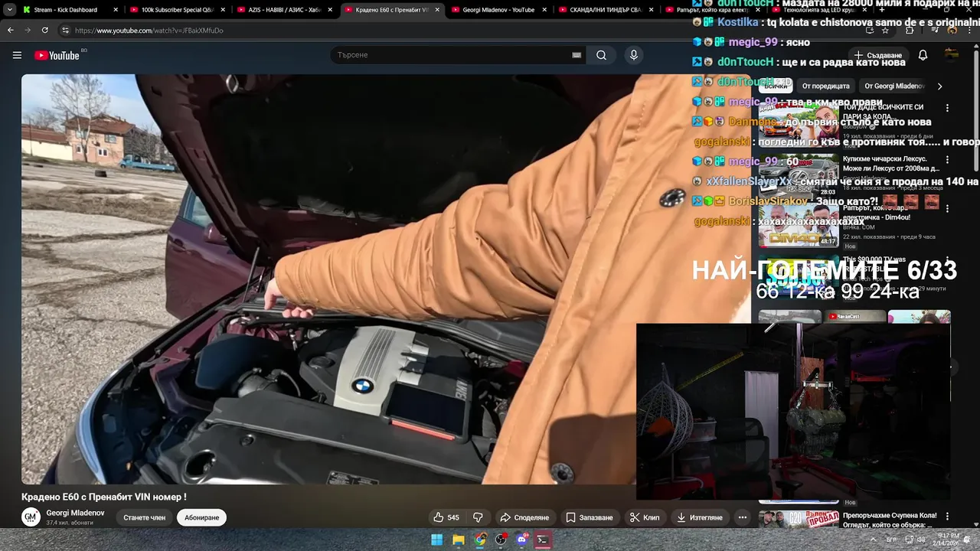Open the tab search dropdown in browser

coord(9,10)
